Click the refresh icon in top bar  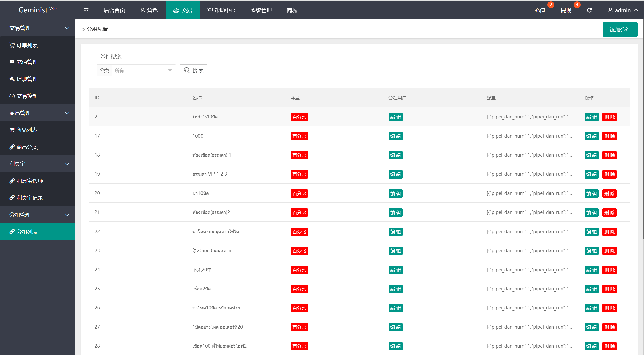pos(589,10)
